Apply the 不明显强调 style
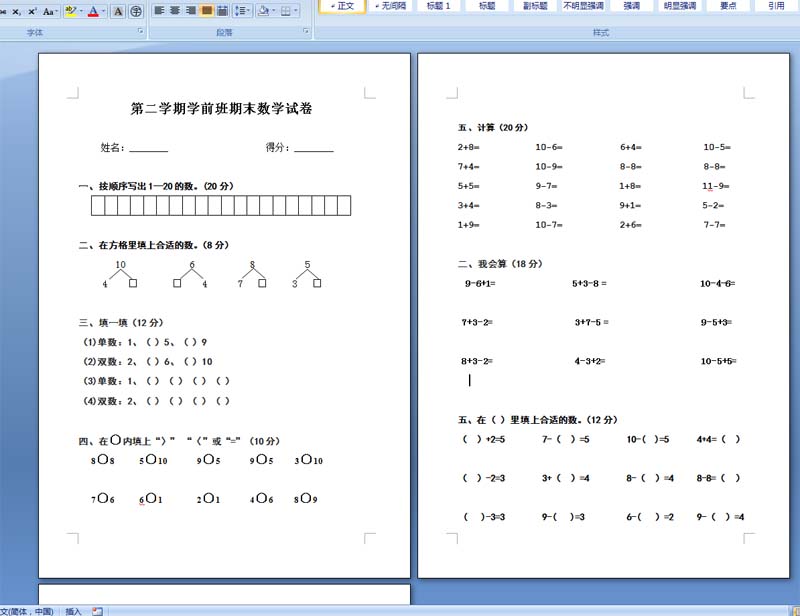800x616 pixels. coord(583,6)
